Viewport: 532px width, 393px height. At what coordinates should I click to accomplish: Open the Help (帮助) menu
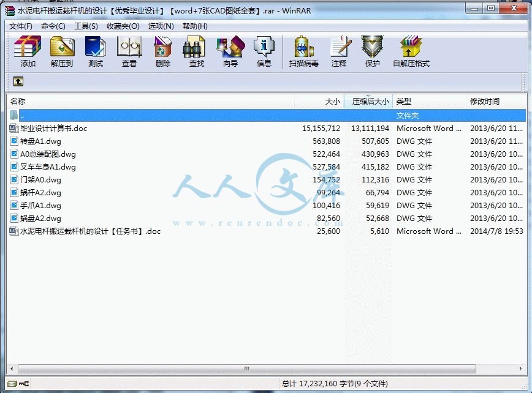195,26
